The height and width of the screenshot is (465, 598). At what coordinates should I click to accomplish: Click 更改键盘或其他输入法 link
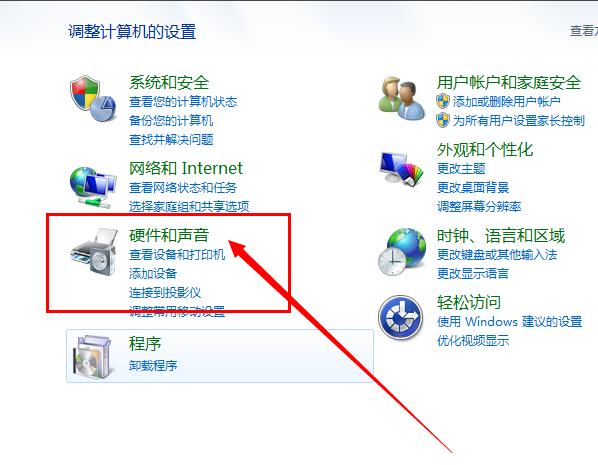pyautogui.click(x=497, y=254)
